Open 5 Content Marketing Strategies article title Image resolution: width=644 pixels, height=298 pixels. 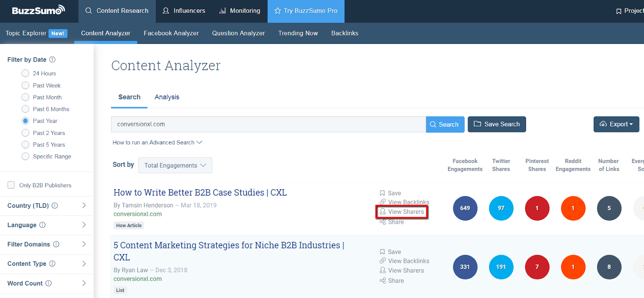[229, 251]
